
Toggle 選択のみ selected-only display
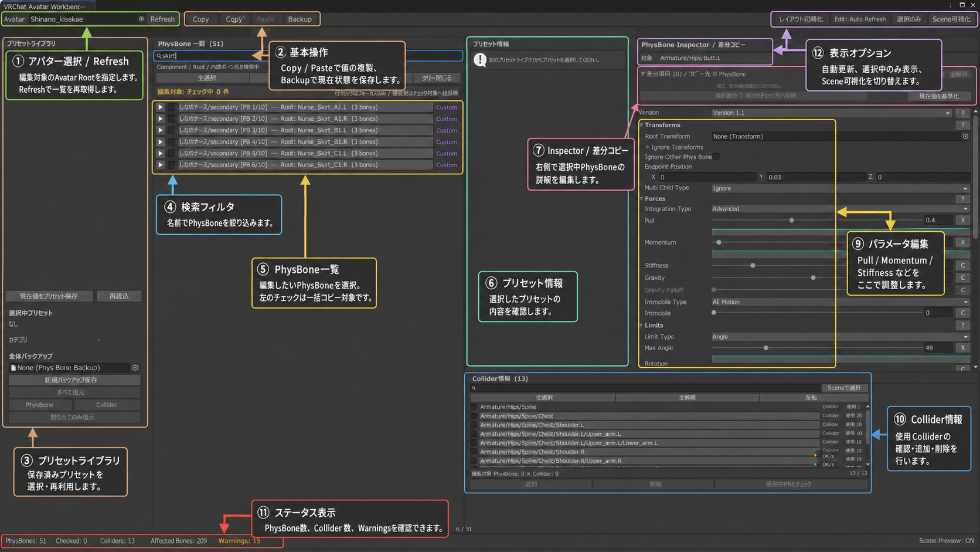coord(908,19)
